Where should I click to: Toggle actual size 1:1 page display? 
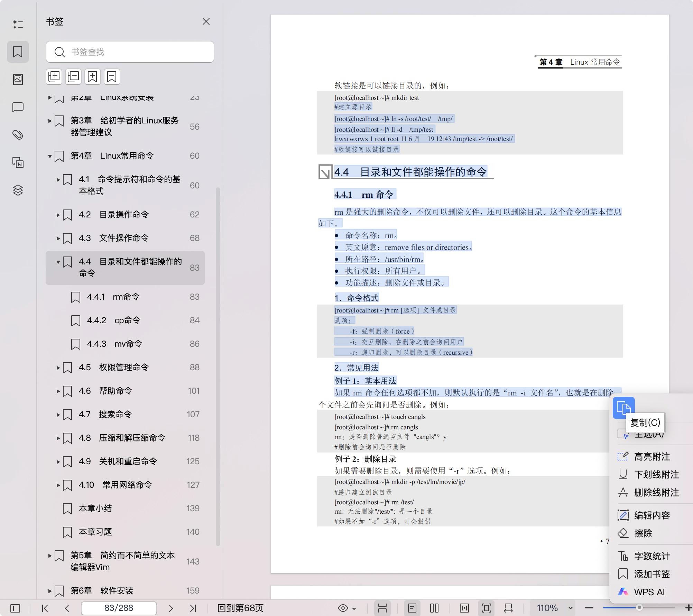click(464, 608)
